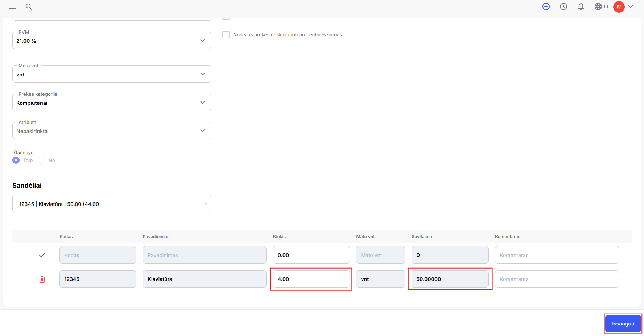Click the Sandėliai section heading
The height and width of the screenshot is (336, 644).
coord(27,186)
